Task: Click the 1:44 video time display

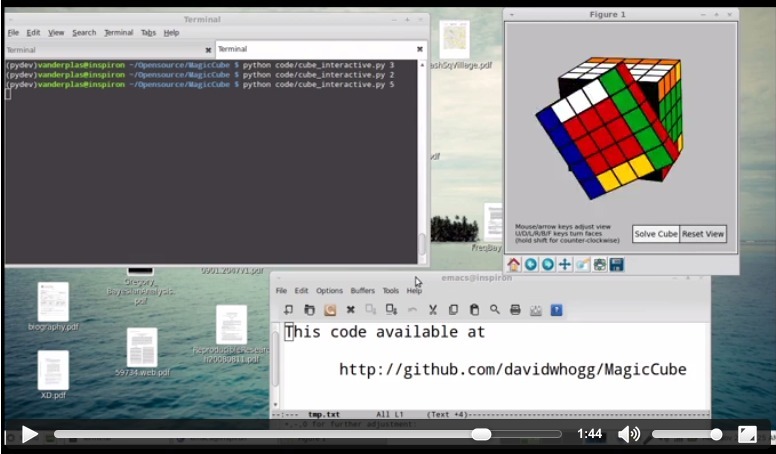Action: pos(589,434)
